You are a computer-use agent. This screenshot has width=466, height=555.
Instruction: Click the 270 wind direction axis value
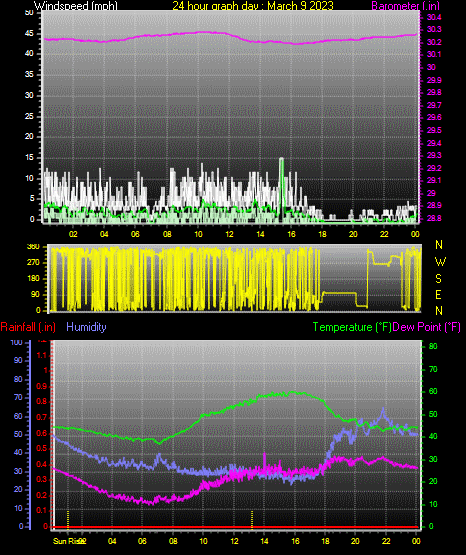point(33,263)
